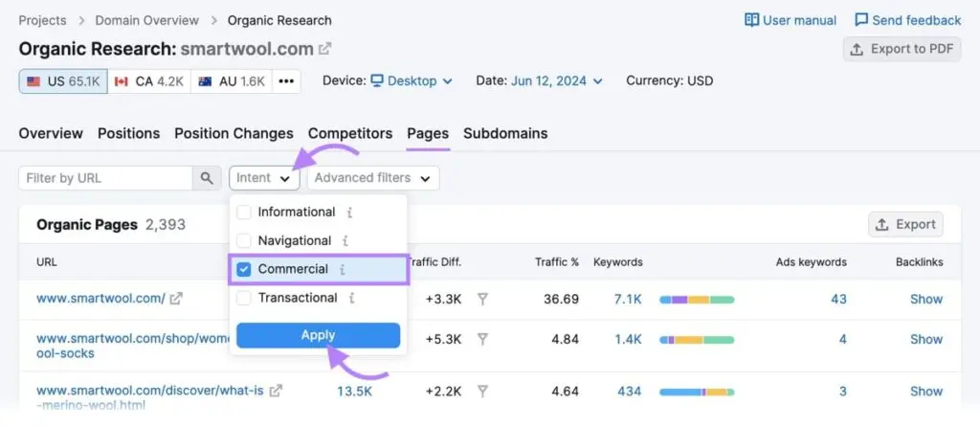
Task: Open the Advanced filters dropdown
Action: click(373, 178)
